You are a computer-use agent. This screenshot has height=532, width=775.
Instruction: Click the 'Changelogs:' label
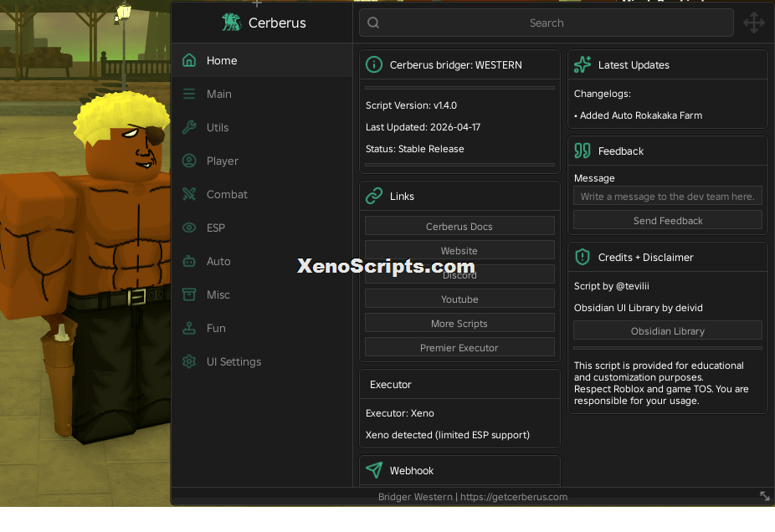pyautogui.click(x=603, y=94)
